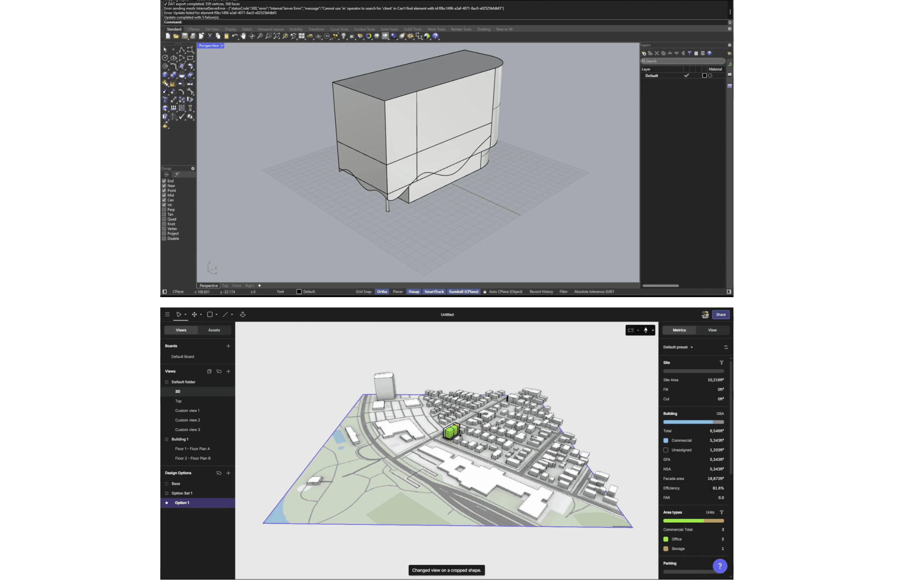Click the Share button
The image size is (924, 585).
721,315
